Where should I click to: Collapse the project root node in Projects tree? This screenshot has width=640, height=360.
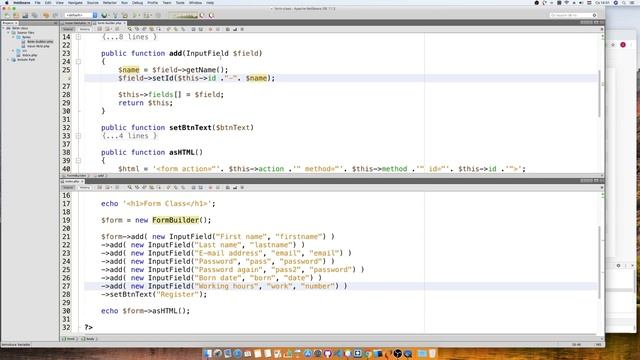click(3, 28)
